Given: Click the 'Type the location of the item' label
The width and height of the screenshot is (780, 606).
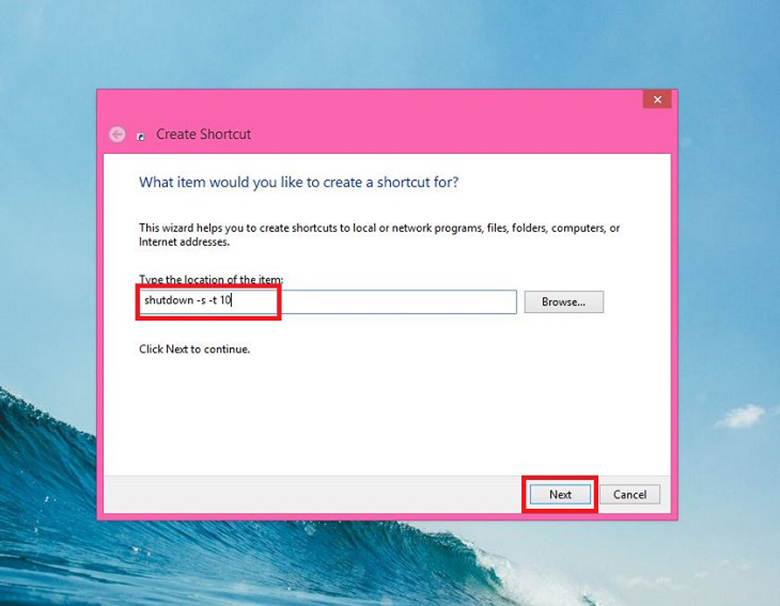Looking at the screenshot, I should click(211, 279).
